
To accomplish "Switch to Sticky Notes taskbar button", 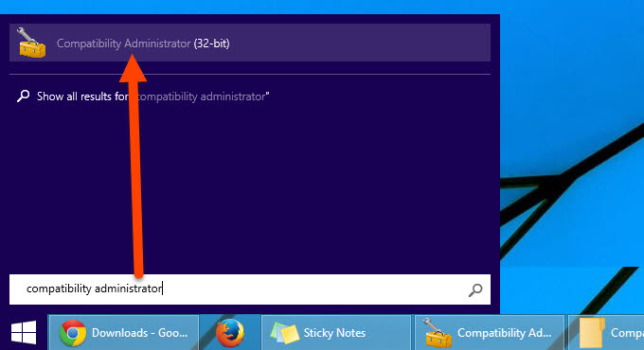I will [x=336, y=333].
